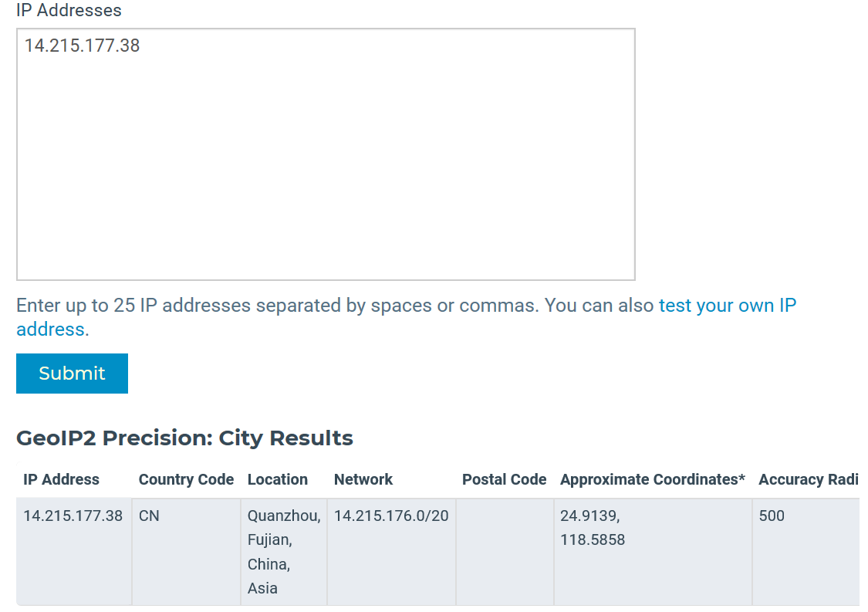This screenshot has height=612, width=868.
Task: Click the empty Postal Code result cell
Action: tap(505, 552)
